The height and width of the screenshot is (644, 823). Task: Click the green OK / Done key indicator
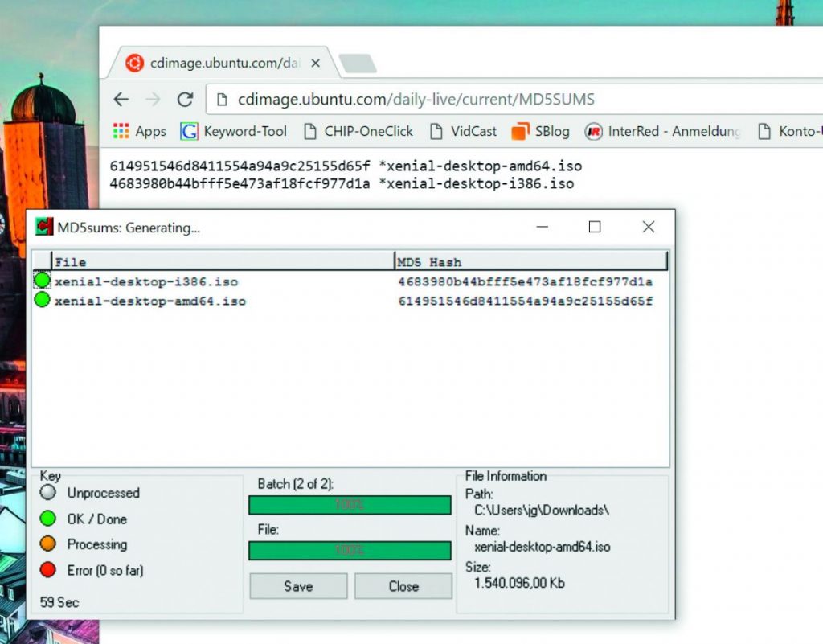point(49,519)
